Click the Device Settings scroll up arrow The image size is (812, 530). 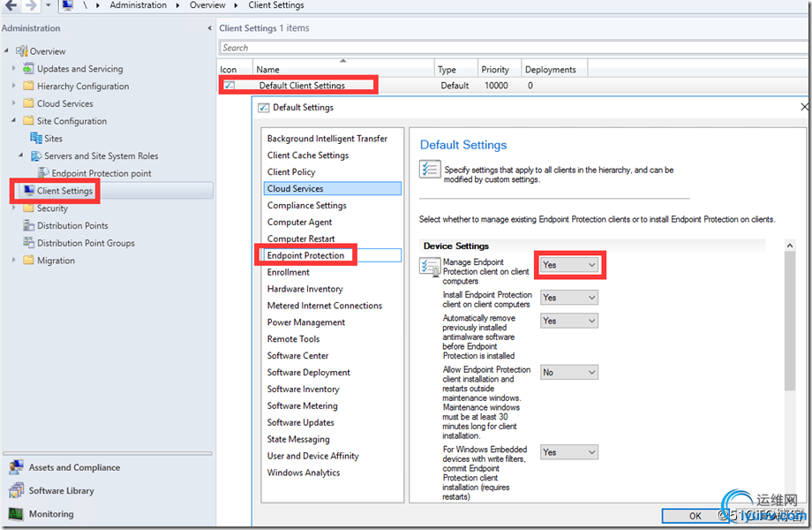[789, 245]
